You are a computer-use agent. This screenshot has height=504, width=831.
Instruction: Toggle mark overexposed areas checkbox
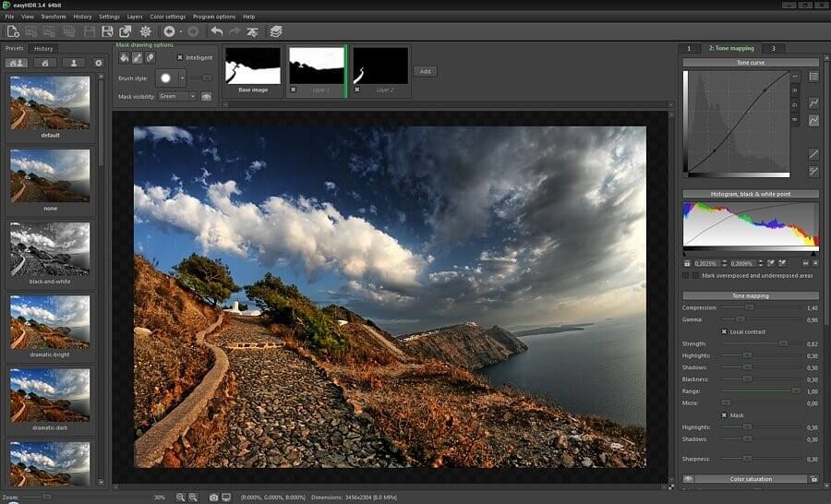686,276
